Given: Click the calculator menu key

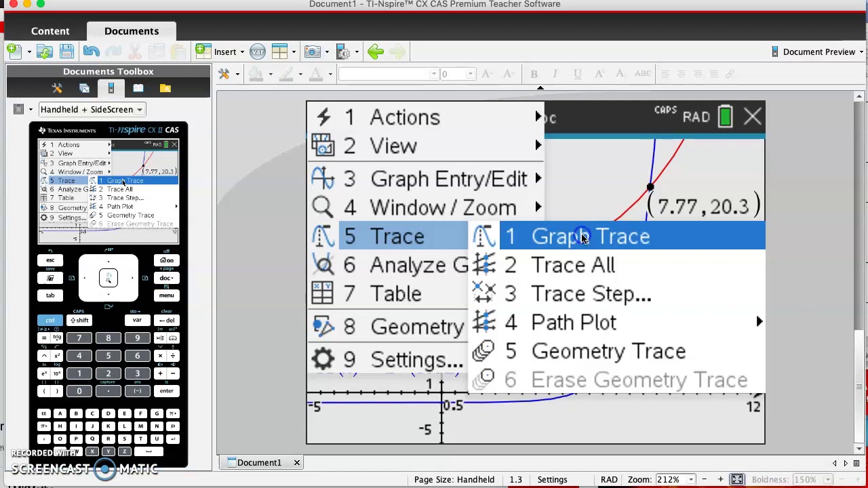Looking at the screenshot, I should pos(166,296).
